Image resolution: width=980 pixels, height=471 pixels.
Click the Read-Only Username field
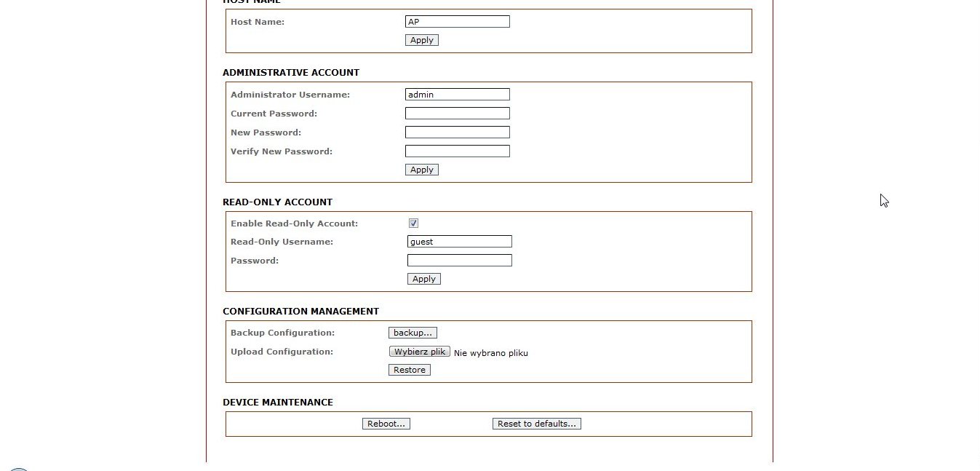tap(460, 242)
